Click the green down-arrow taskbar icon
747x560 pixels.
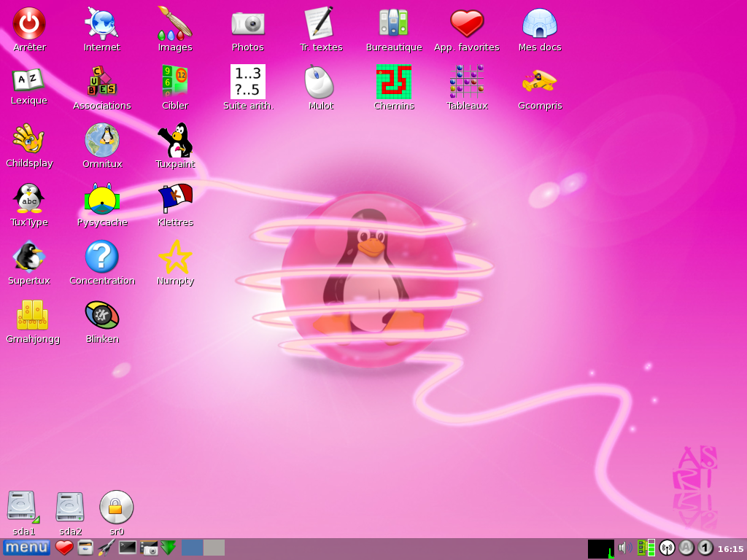tap(169, 548)
